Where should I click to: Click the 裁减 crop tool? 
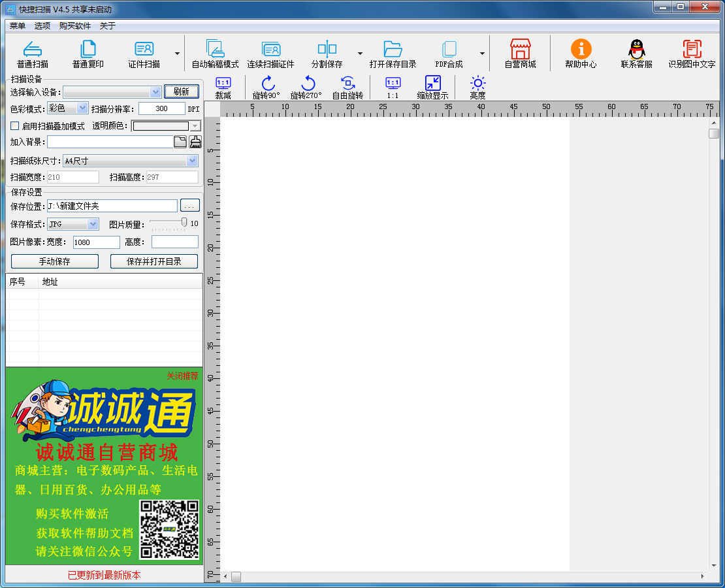coord(223,84)
